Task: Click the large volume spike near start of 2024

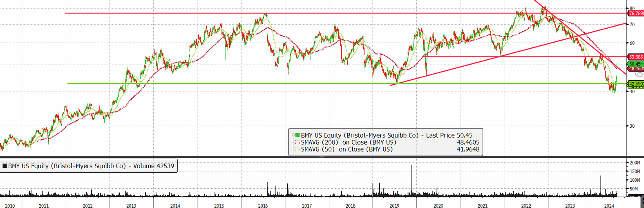Action: click(x=601, y=186)
